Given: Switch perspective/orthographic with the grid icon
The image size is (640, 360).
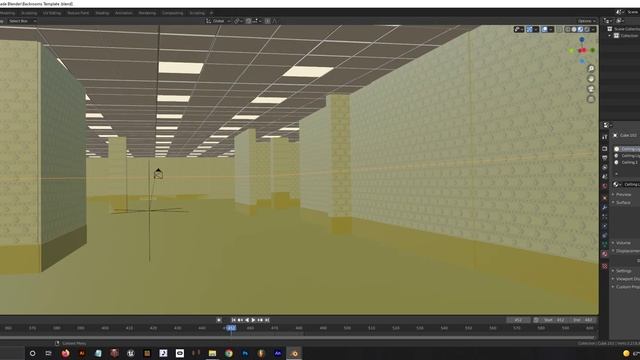Looking at the screenshot, I should 591,99.
